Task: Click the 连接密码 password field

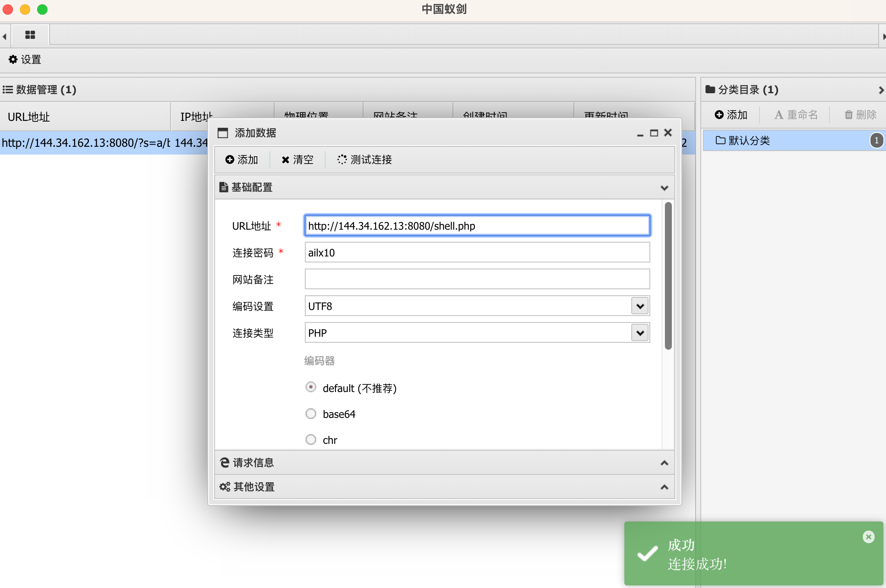Action: [x=477, y=253]
